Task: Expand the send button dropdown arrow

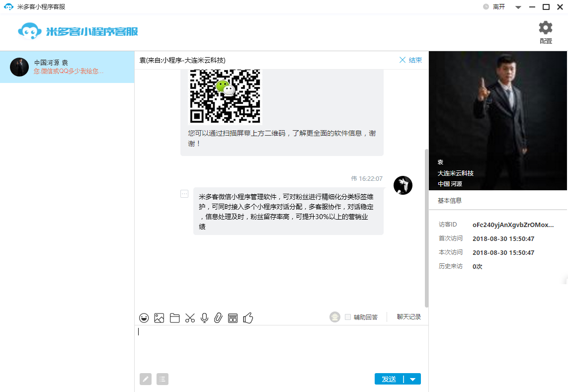Action: point(413,380)
